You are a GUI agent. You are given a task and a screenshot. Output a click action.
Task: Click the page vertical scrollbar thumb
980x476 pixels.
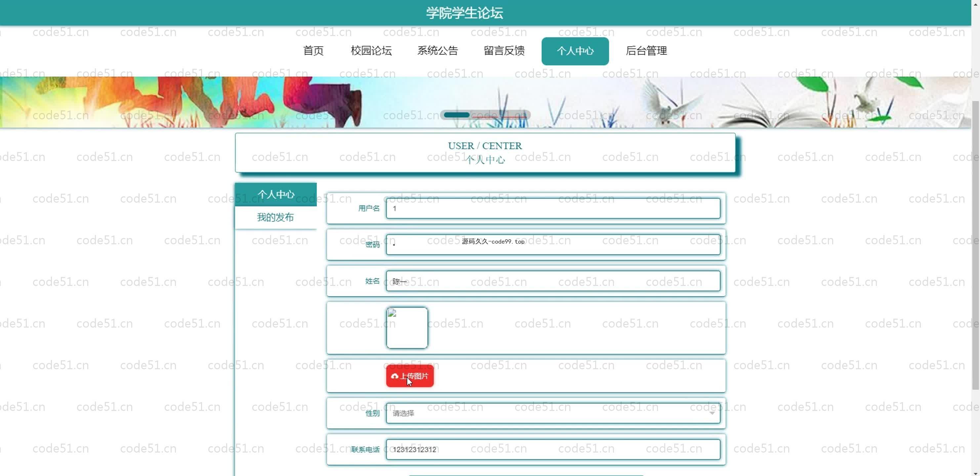(975, 245)
